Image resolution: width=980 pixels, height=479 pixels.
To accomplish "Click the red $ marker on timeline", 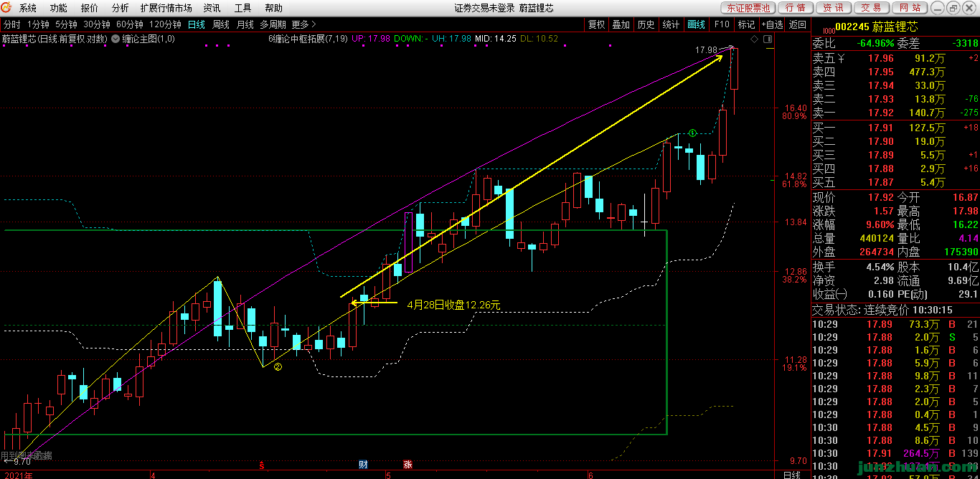I will 262,465.
